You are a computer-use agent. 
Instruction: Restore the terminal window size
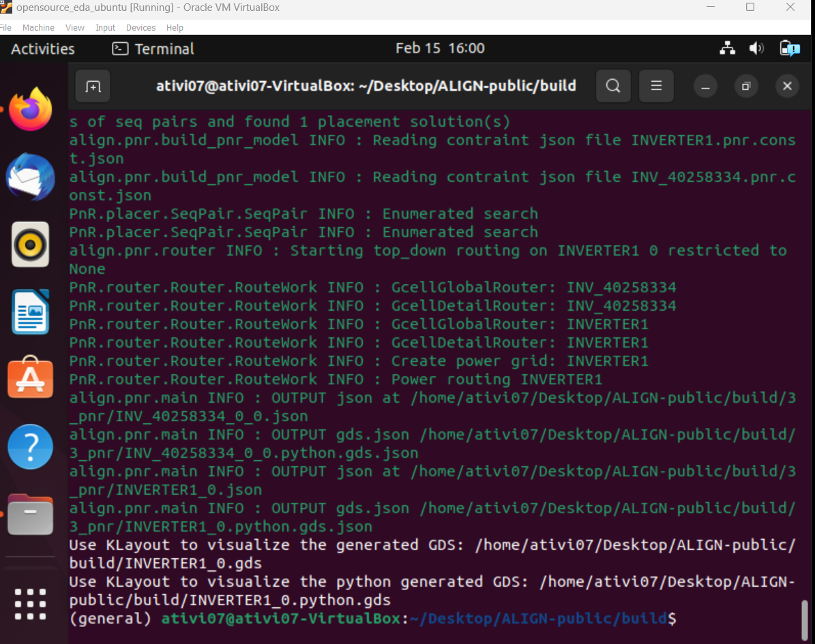pos(746,87)
